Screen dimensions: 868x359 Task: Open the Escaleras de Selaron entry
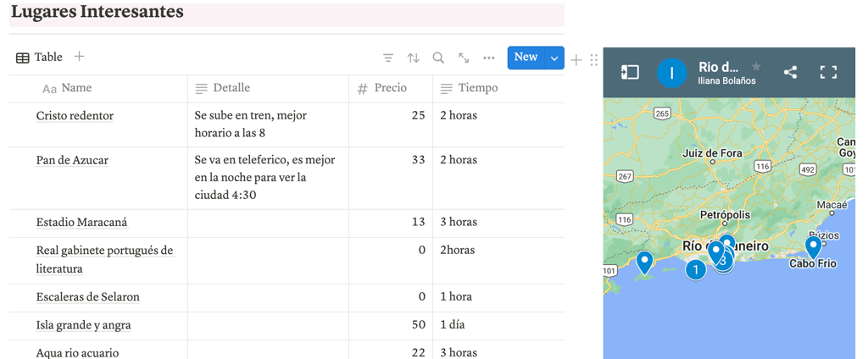click(87, 297)
